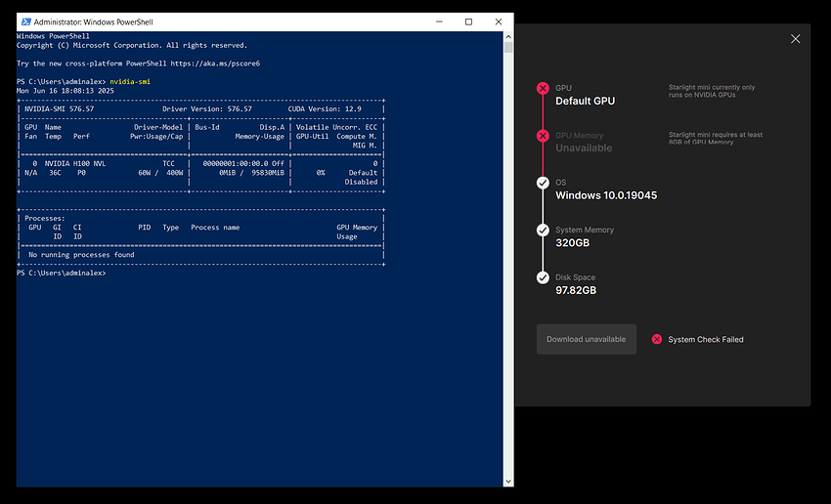Click the NVIDIA H100 NVL GPU name

pos(74,163)
